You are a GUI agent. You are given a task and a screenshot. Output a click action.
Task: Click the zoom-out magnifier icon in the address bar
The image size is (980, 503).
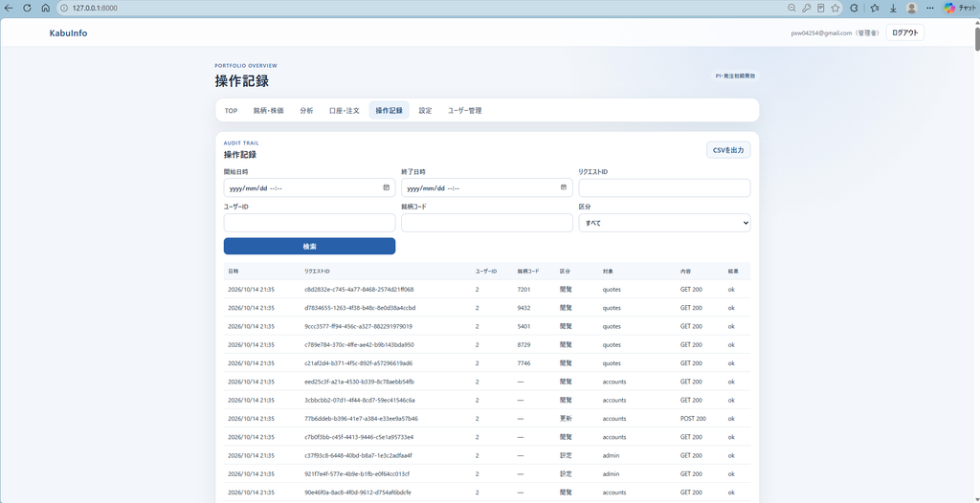pos(791,8)
